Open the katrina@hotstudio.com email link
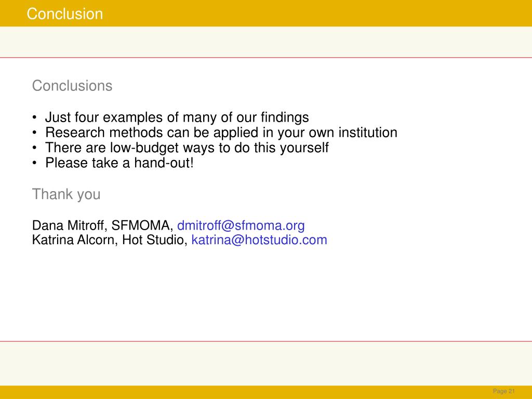 click(259, 240)
